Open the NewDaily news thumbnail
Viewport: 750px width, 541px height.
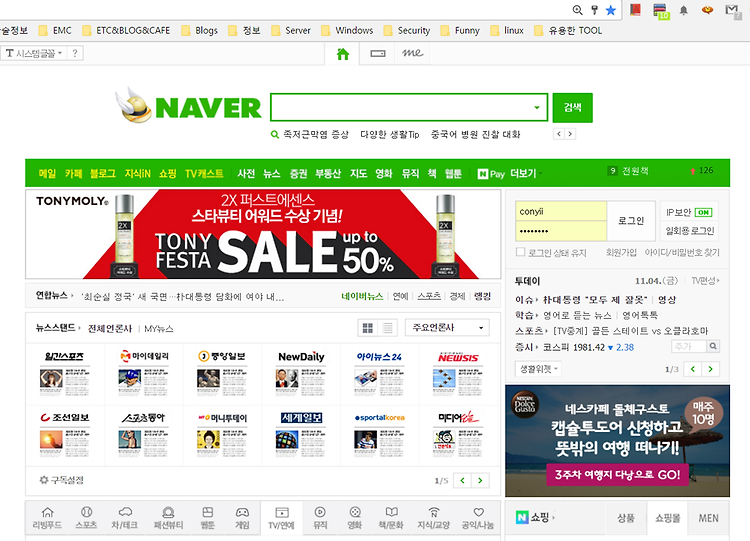(x=301, y=374)
